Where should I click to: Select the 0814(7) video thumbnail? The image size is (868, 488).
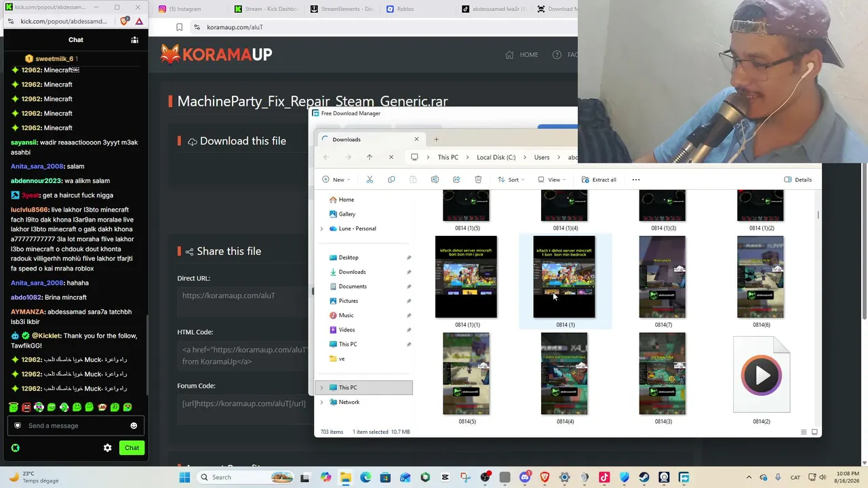[x=663, y=277]
